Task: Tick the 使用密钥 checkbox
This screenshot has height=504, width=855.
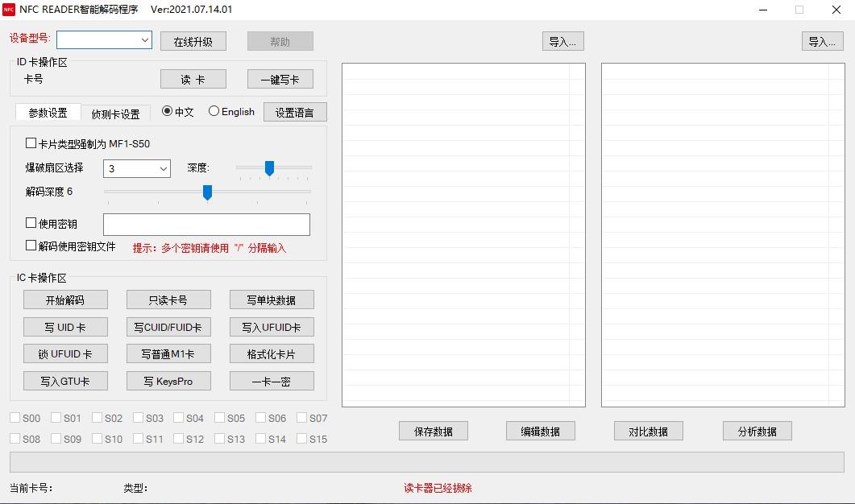Action: click(31, 223)
